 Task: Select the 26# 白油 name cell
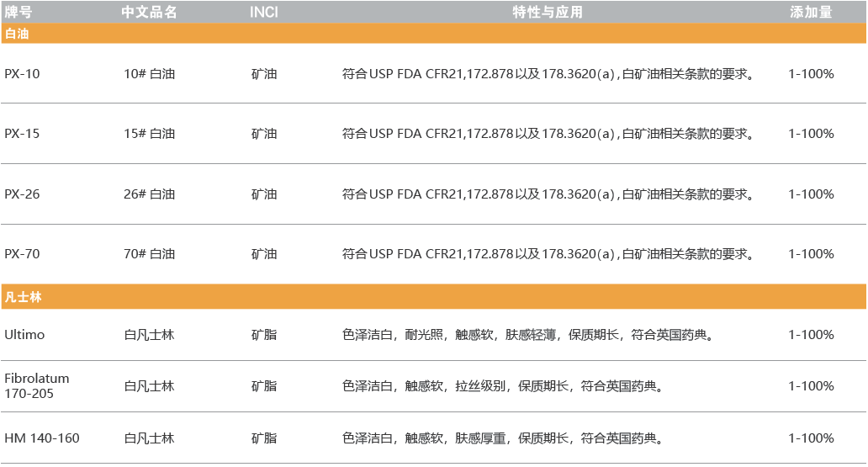(x=149, y=194)
